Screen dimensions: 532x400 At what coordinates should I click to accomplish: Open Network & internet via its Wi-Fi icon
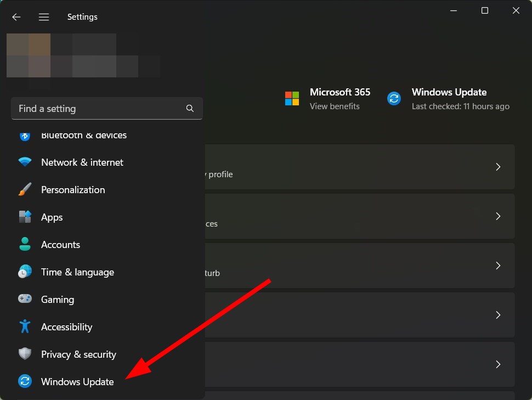pyautogui.click(x=24, y=162)
